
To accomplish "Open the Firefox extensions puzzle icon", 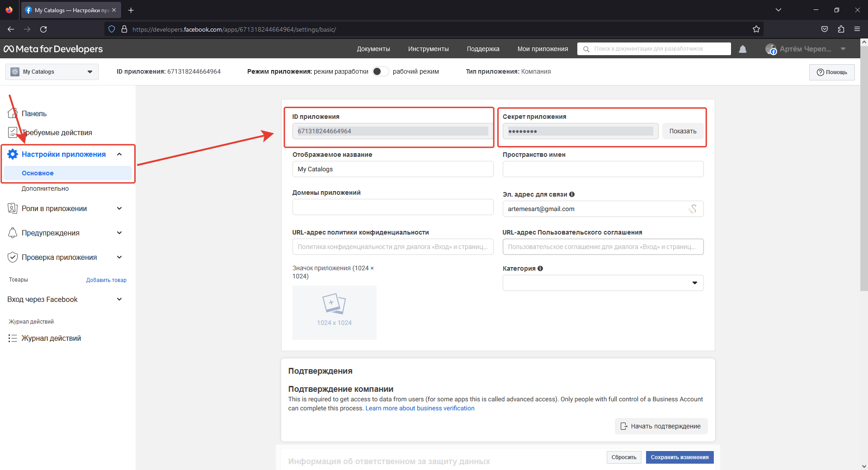I will [x=841, y=29].
